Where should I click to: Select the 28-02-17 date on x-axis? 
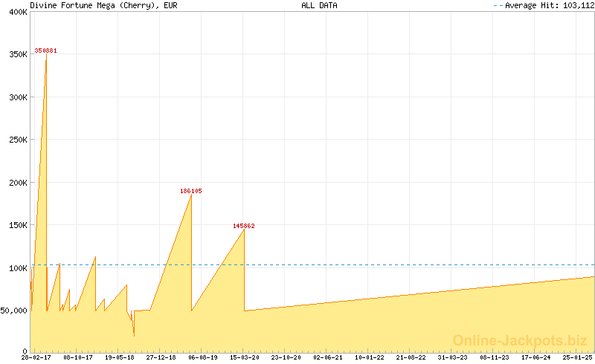click(x=36, y=357)
